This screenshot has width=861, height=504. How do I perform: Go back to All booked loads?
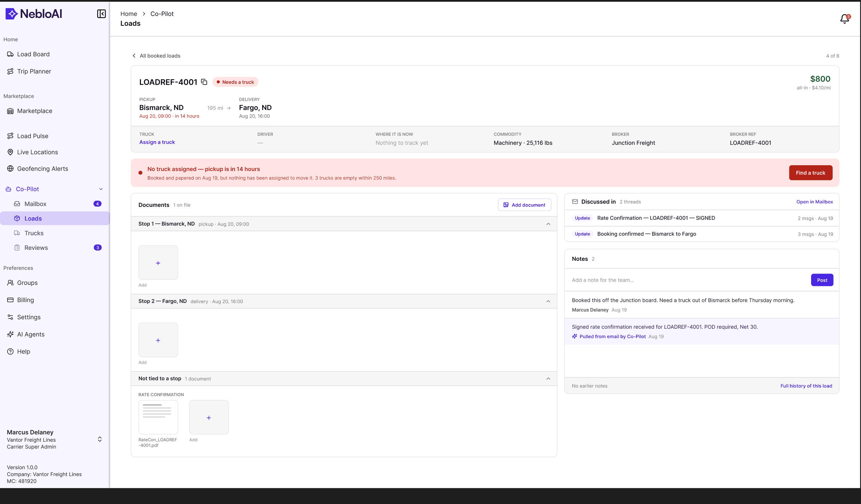[156, 56]
